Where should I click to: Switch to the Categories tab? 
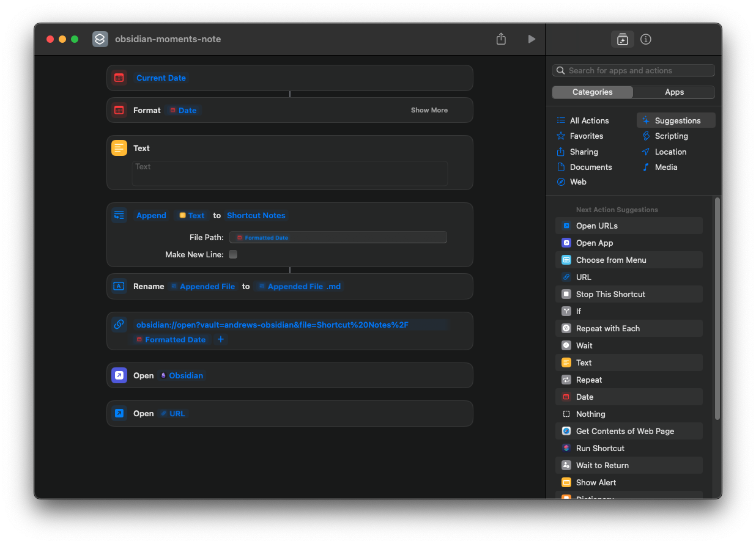pos(593,92)
